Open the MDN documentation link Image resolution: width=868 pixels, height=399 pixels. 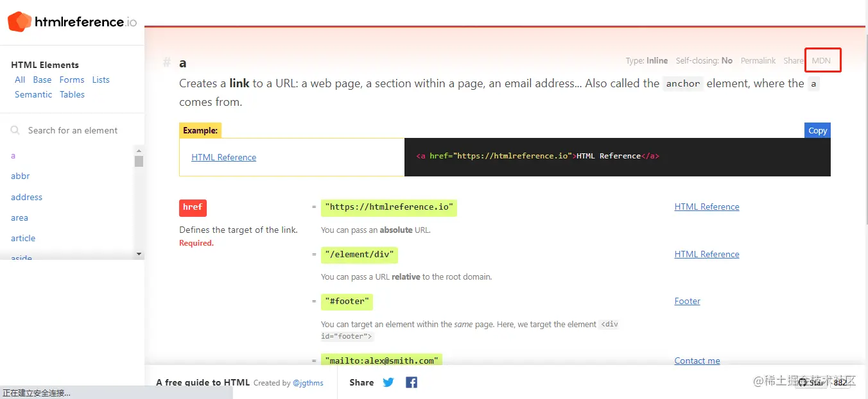coord(821,61)
